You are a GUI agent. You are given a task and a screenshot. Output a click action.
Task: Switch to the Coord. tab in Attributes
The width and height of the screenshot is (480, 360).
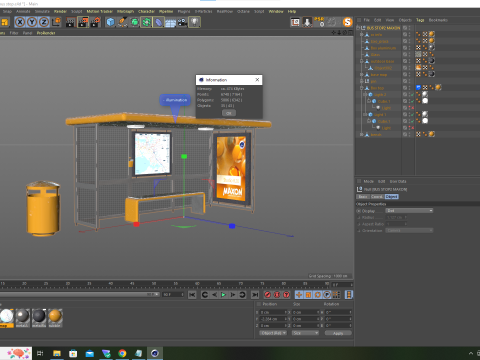point(377,197)
